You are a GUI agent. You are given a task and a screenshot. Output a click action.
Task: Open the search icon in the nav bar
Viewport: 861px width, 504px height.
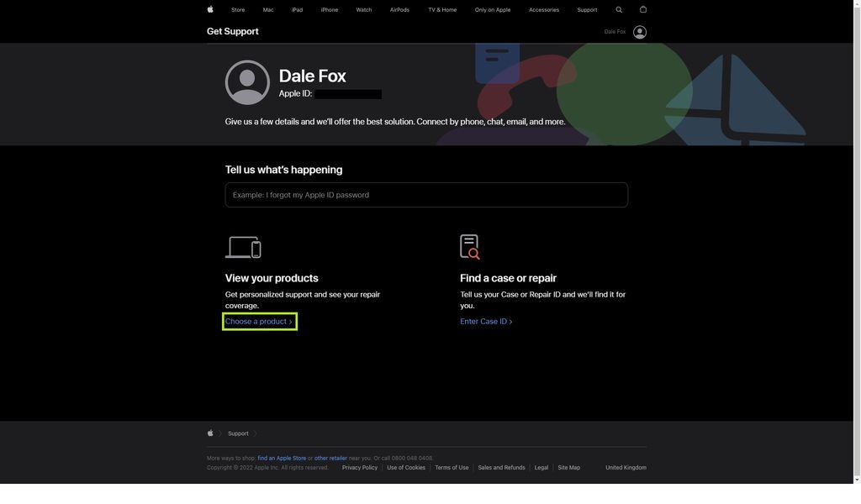(619, 9)
